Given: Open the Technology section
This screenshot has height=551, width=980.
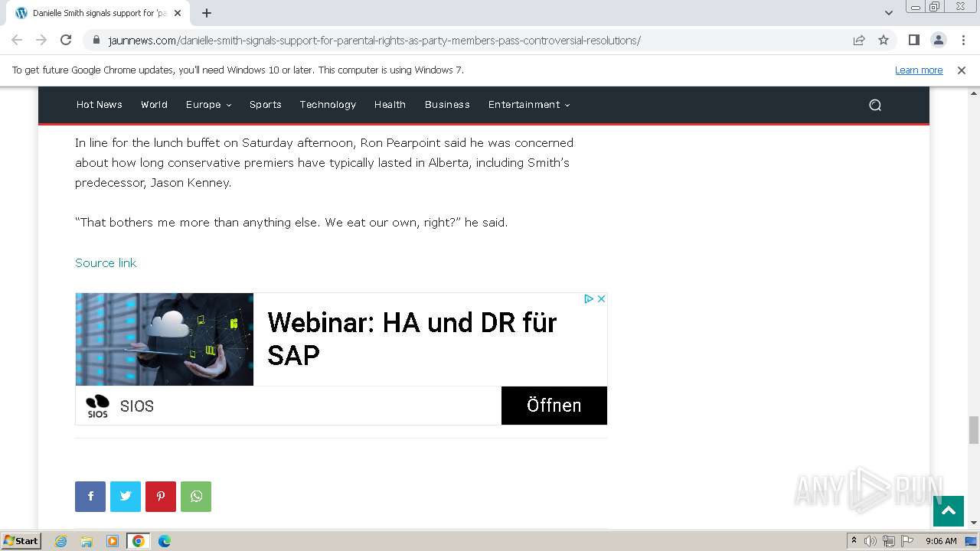Looking at the screenshot, I should pyautogui.click(x=328, y=105).
